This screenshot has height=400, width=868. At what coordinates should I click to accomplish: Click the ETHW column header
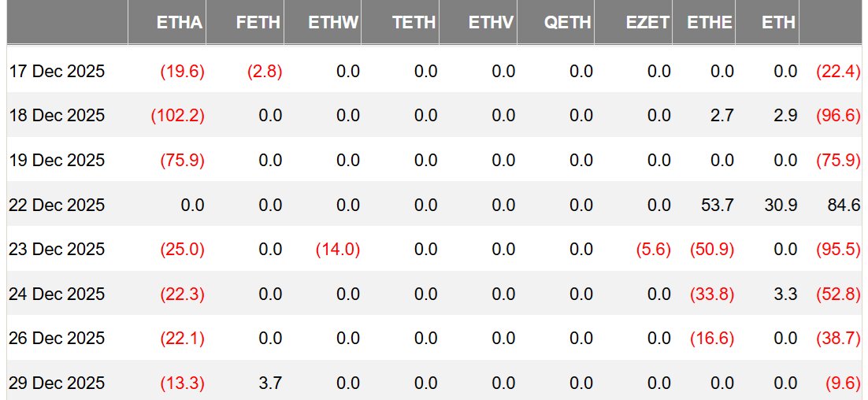tap(333, 22)
